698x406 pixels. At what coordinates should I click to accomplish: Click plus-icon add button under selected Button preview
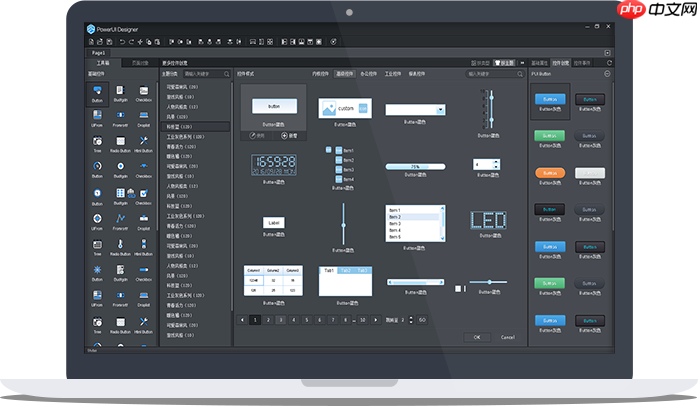click(x=290, y=135)
